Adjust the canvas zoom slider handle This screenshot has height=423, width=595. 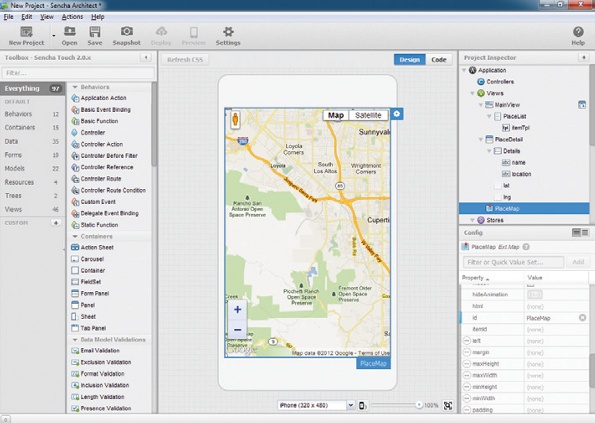[x=419, y=405]
